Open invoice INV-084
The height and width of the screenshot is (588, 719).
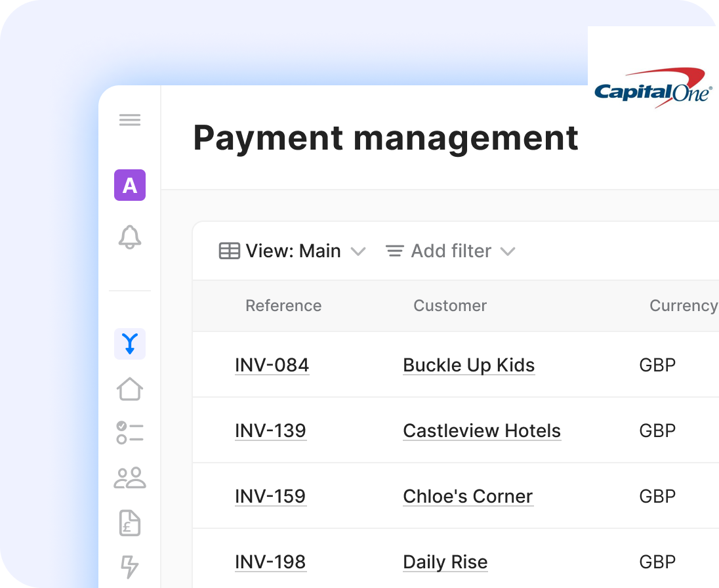point(272,365)
